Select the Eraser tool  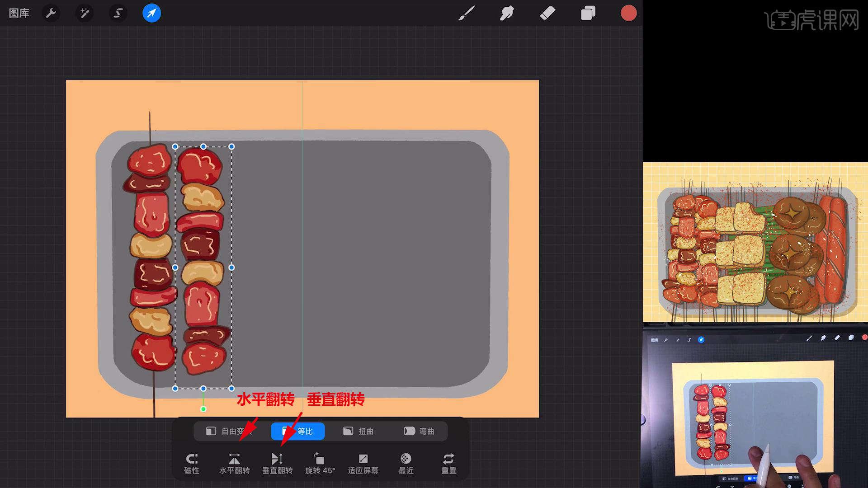pos(547,13)
